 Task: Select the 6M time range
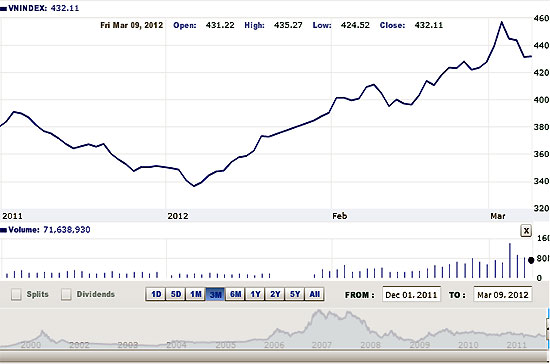[x=235, y=294]
